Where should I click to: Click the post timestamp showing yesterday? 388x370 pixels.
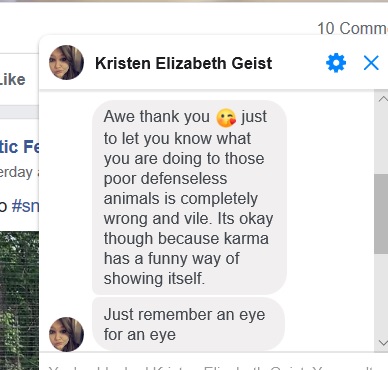coord(17,172)
